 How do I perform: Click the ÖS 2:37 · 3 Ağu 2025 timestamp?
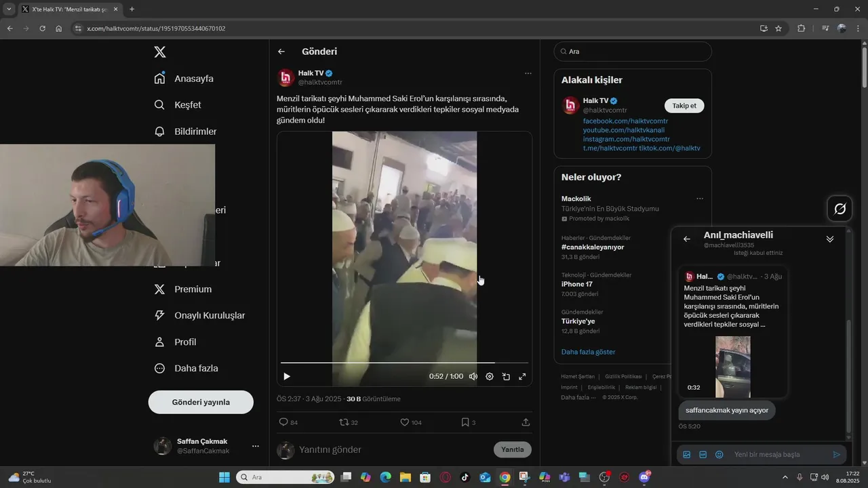pos(309,399)
